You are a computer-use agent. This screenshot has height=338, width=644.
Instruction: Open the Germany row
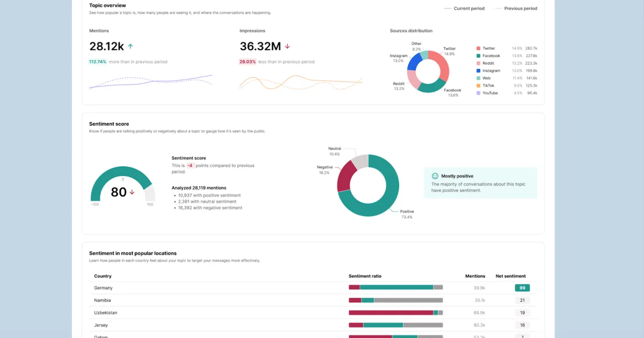tap(313, 288)
